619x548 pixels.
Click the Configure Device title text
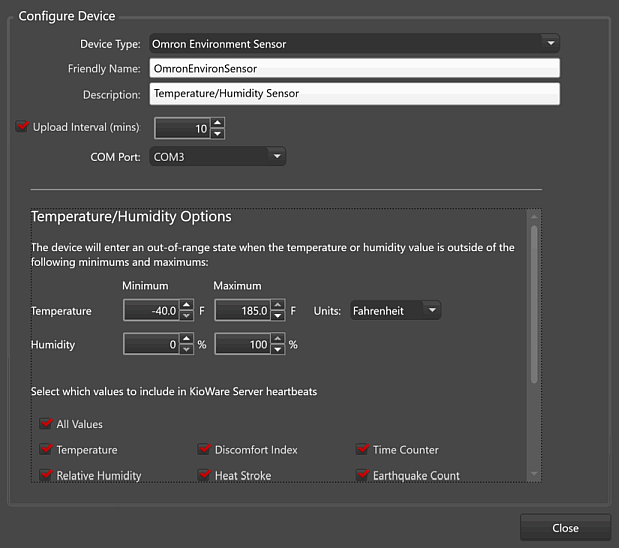coord(67,16)
